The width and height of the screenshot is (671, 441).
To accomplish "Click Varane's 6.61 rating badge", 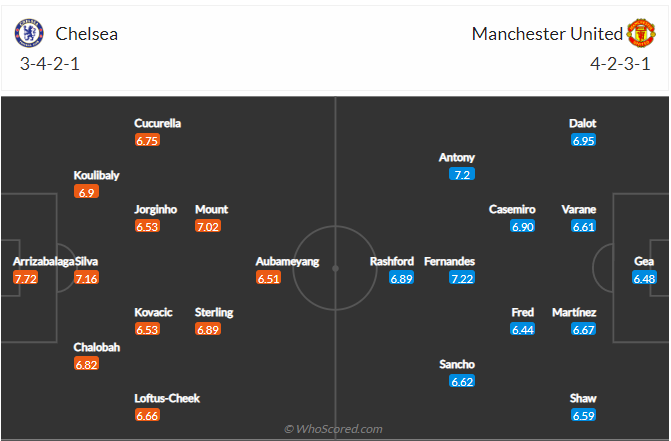I will tap(583, 227).
